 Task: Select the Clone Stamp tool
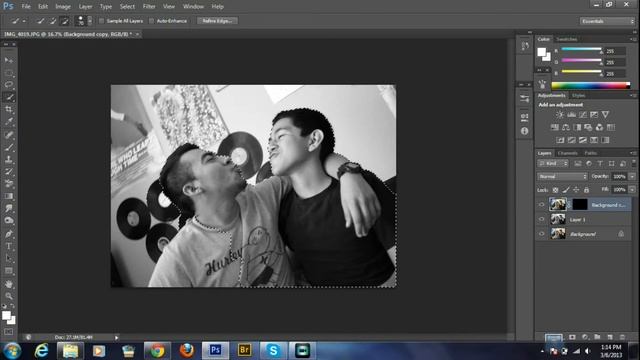tap(9, 160)
